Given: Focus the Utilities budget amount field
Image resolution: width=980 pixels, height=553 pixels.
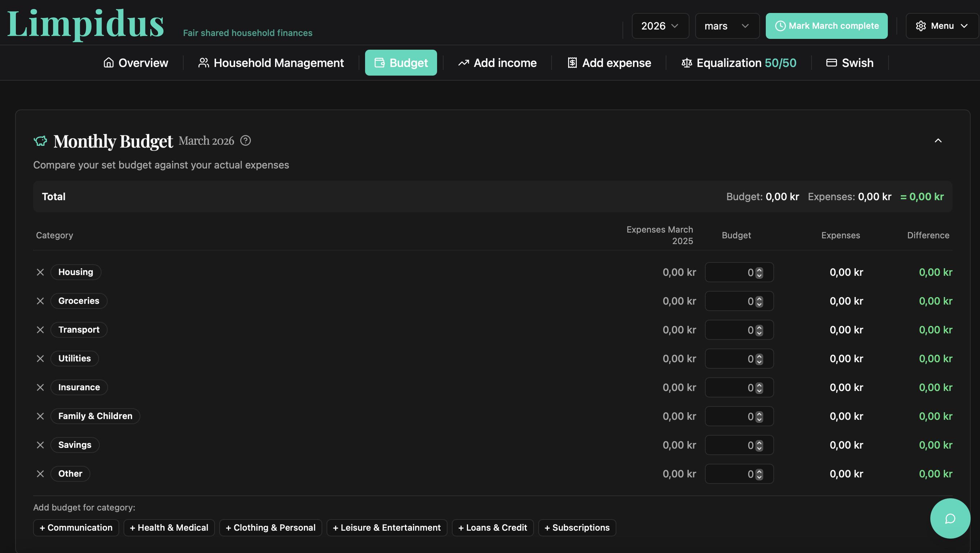Looking at the screenshot, I should (730, 359).
